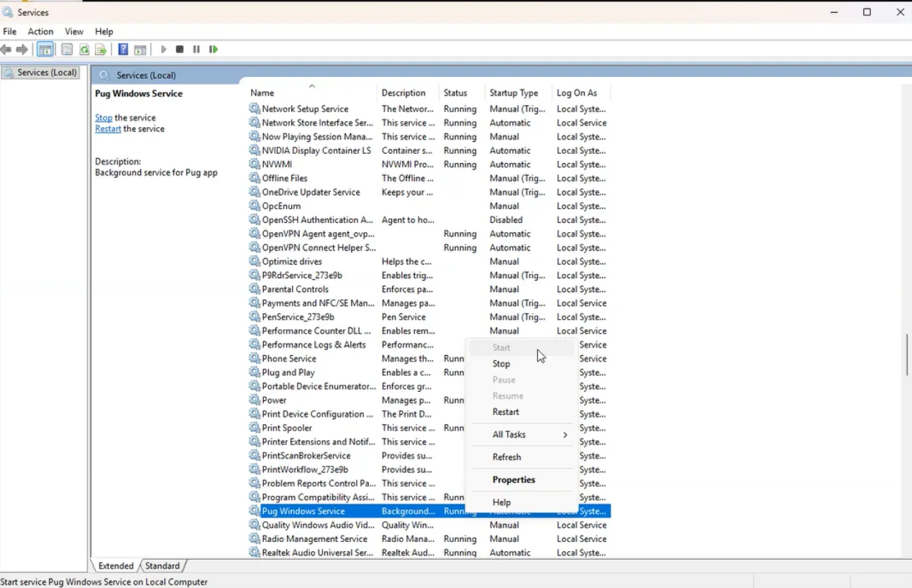Click the Back arrow in the toolbar
Image resolution: width=912 pixels, height=588 pixels.
coord(6,50)
